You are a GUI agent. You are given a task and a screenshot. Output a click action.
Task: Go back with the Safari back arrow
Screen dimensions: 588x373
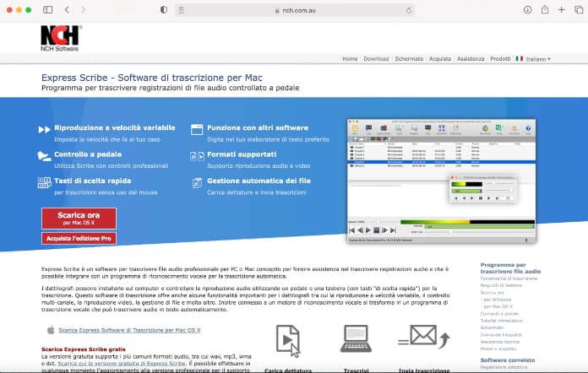pos(67,10)
